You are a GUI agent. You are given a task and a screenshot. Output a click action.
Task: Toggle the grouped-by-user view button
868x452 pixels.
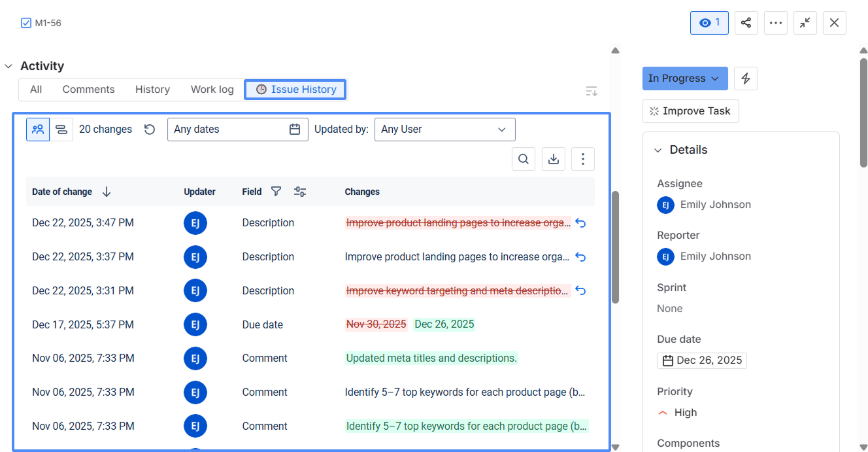[38, 130]
